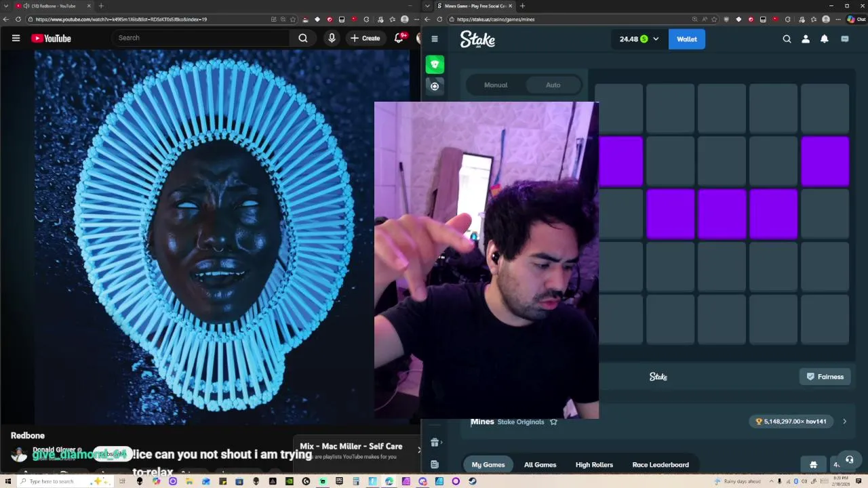868x488 pixels.
Task: Open the My Games tab
Action: (488, 464)
